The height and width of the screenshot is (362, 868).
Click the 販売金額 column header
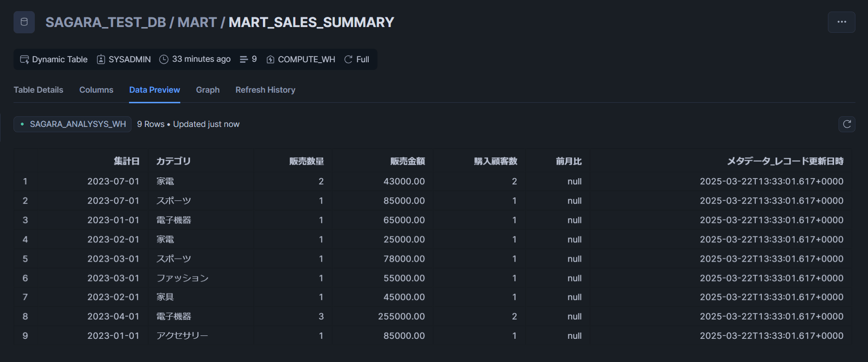tap(407, 161)
